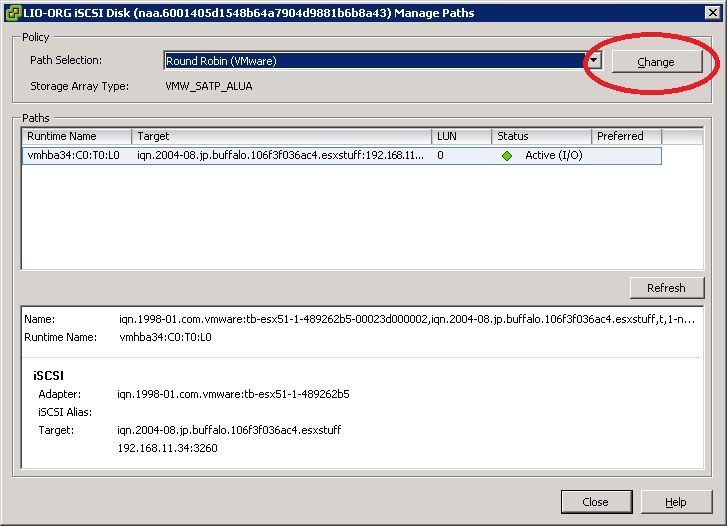Click the Change policy button
Screen dimensions: 727x526
[656, 62]
